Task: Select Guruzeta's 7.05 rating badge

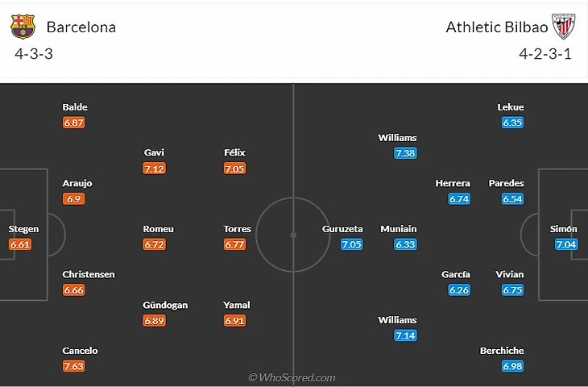Action: pos(352,244)
